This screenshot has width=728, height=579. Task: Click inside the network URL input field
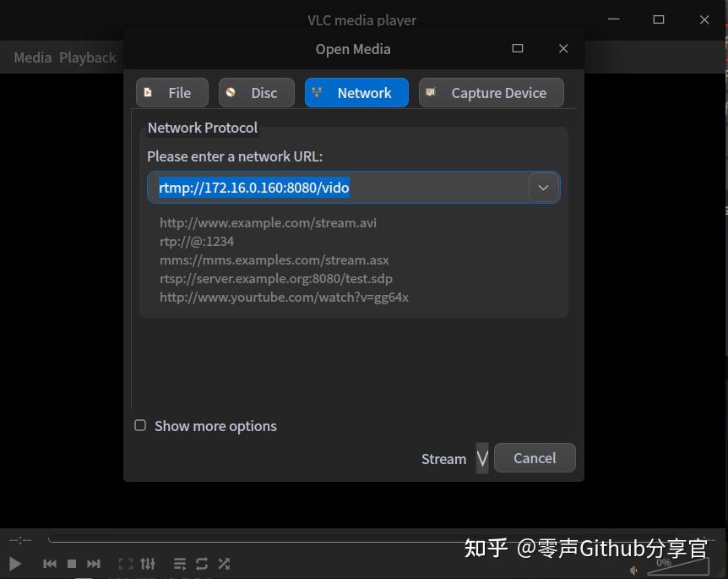click(338, 187)
